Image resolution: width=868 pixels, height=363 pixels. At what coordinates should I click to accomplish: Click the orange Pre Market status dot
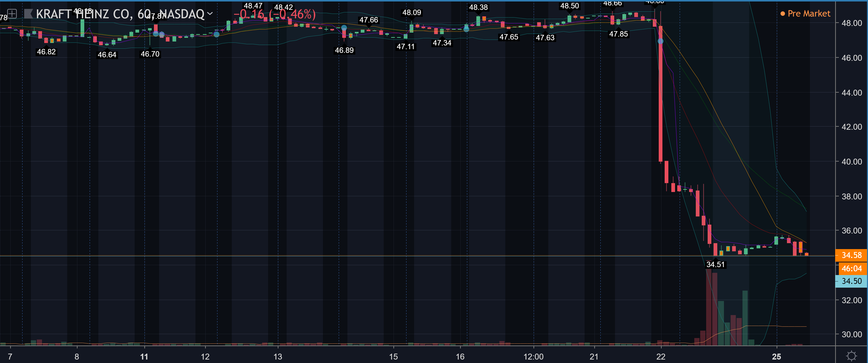(x=783, y=14)
